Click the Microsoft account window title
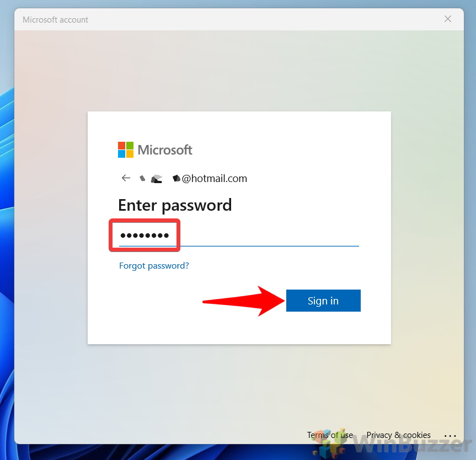 pos(56,20)
